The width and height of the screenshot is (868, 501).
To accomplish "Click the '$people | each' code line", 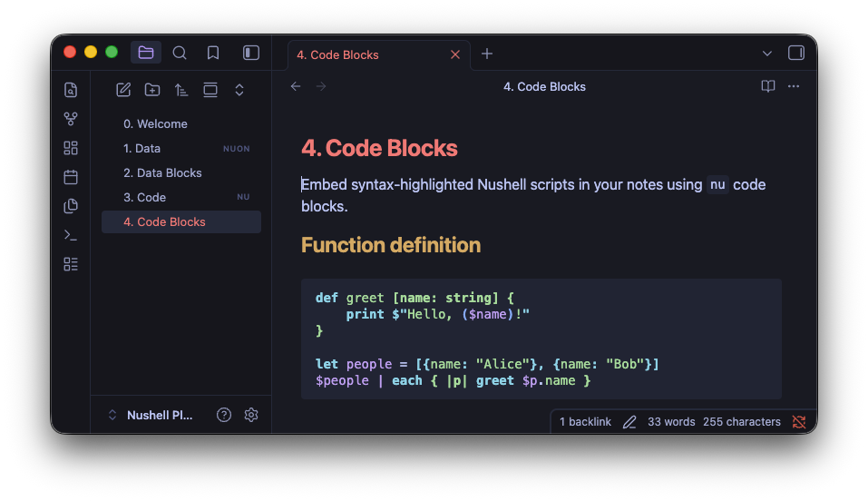I will (x=453, y=380).
